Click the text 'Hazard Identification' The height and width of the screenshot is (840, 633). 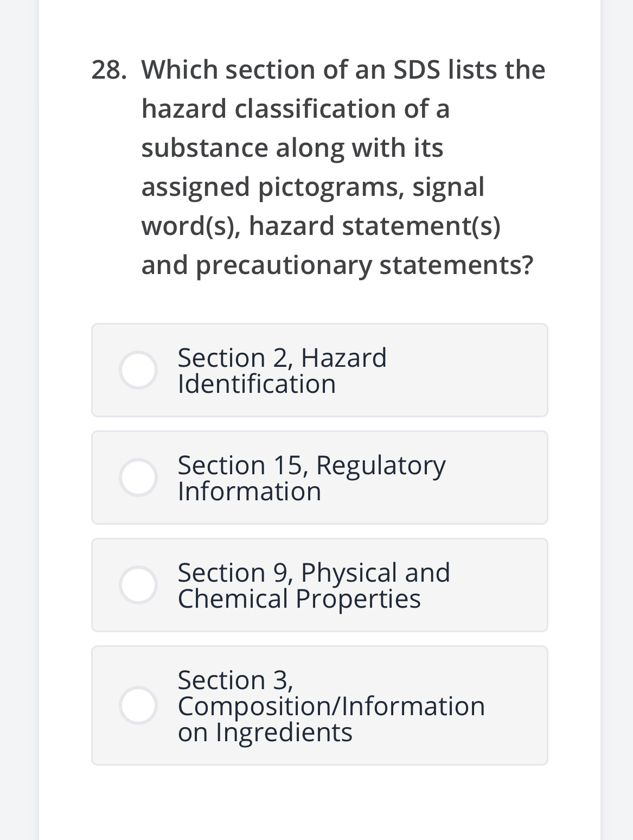click(256, 383)
